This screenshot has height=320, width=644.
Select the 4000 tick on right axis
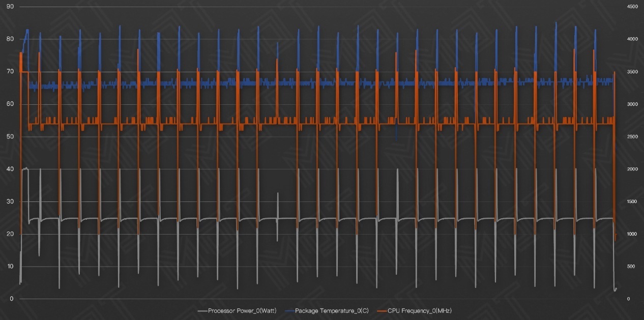coord(632,40)
